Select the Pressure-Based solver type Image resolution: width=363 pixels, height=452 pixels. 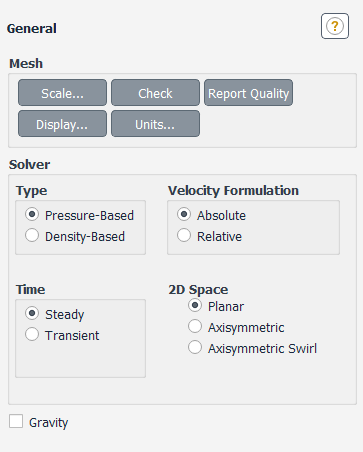(x=32, y=214)
